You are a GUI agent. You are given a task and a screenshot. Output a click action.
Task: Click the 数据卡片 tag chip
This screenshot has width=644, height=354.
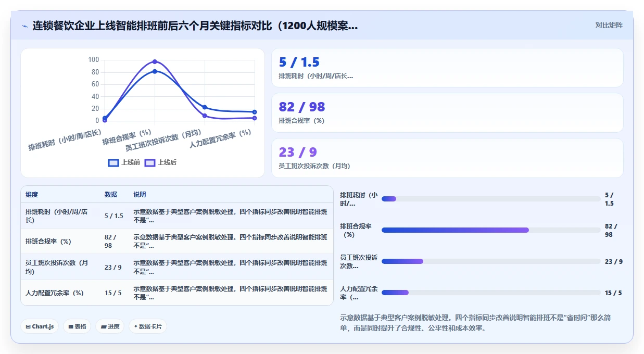point(148,326)
